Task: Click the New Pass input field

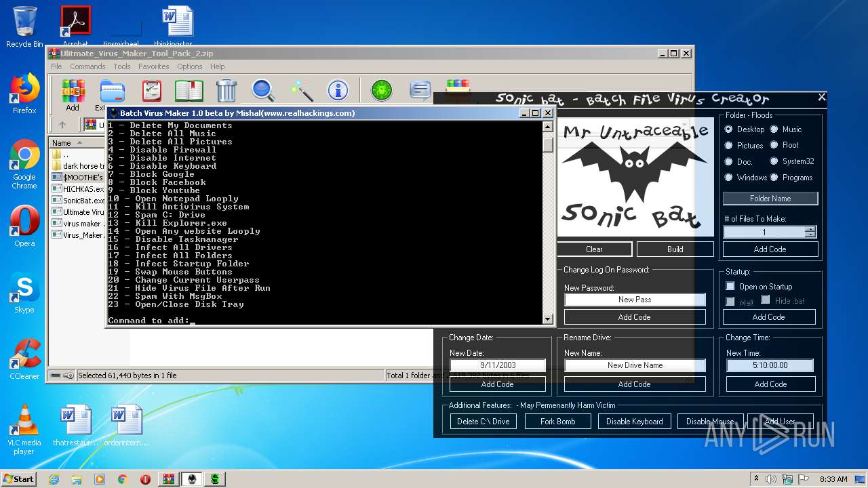Action: pos(635,300)
